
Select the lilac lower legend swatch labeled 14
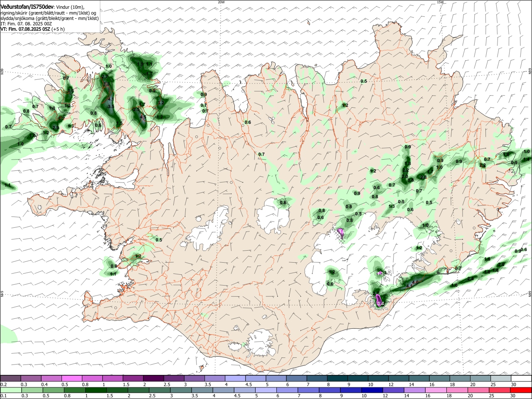tap(415, 390)
